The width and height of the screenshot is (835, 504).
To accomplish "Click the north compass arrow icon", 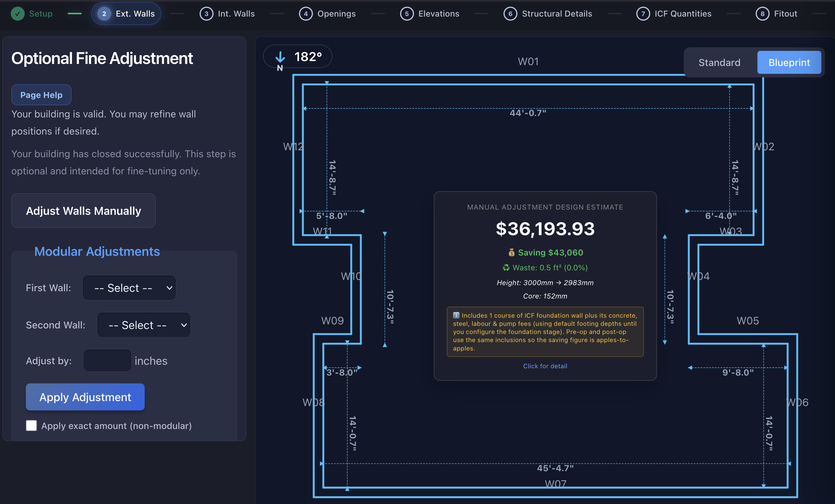I will (x=280, y=57).
